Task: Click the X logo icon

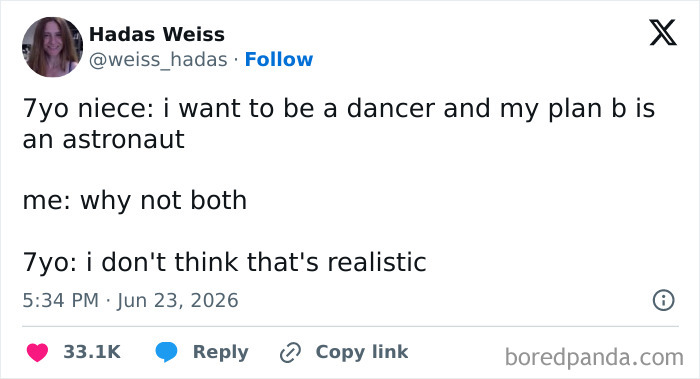Action: 663,33
